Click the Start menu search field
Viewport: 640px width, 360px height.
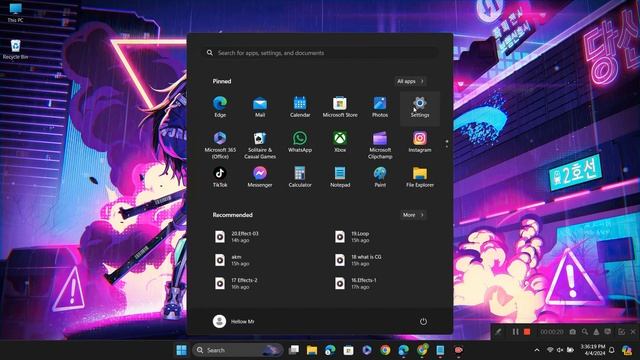pos(320,53)
